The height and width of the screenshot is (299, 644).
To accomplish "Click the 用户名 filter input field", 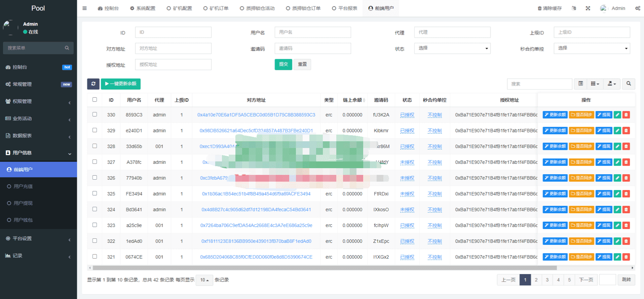I will 312,32.
